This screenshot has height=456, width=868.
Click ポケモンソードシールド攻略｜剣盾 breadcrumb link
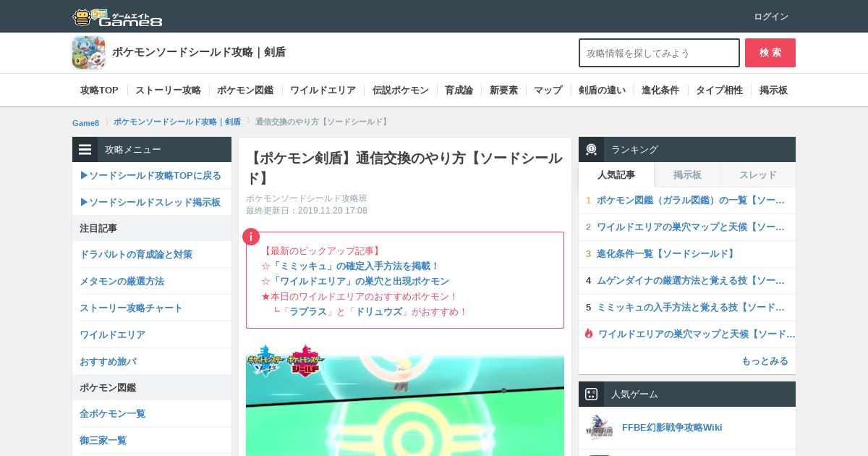click(x=177, y=122)
